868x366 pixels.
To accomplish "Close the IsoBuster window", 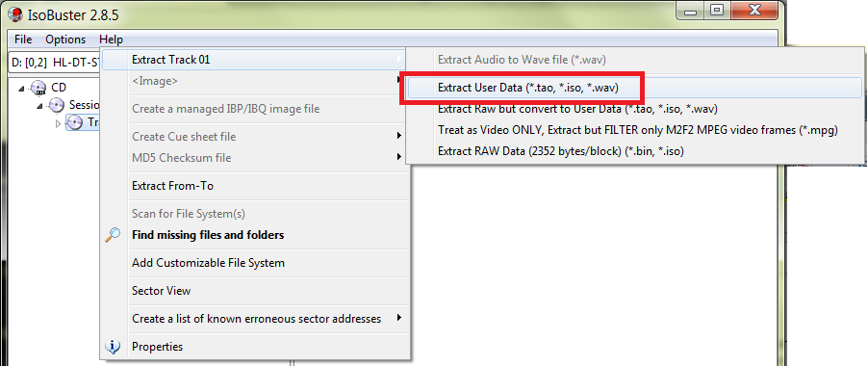I will 753,10.
